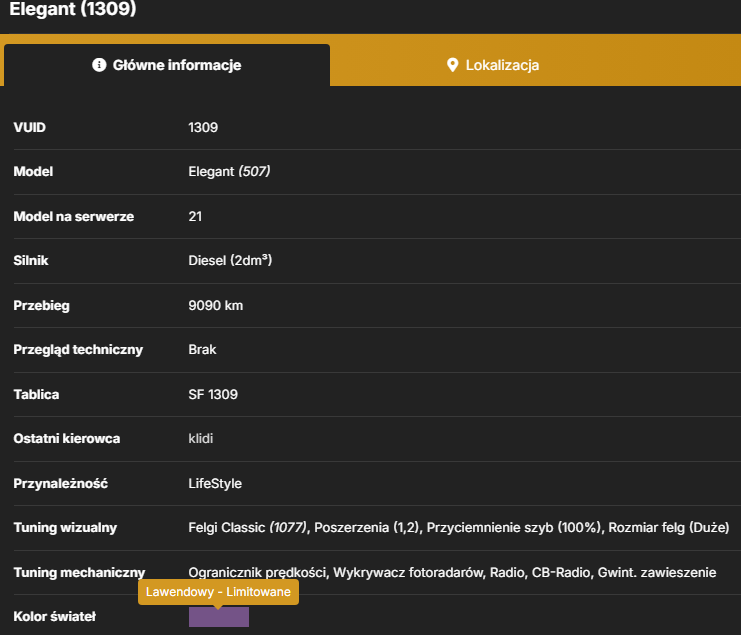Select the VUID value 1309
The width and height of the screenshot is (741, 635).
tap(203, 128)
